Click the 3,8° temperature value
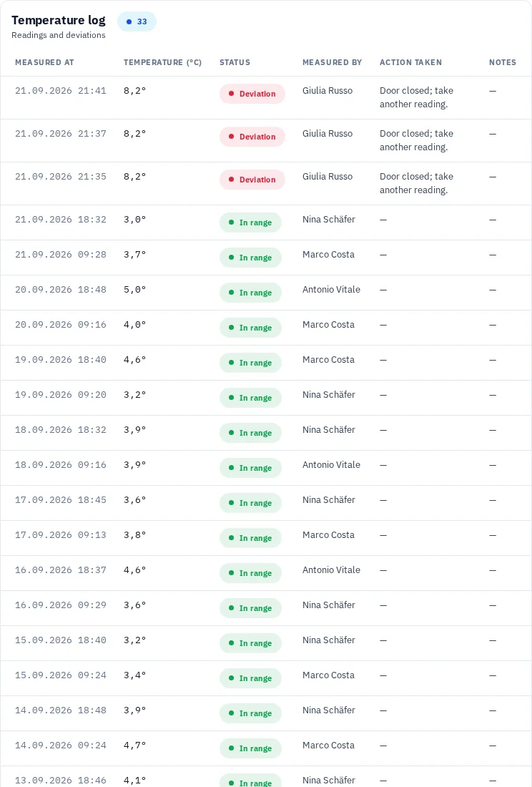Screen dimensions: 532x787 [x=135, y=536]
